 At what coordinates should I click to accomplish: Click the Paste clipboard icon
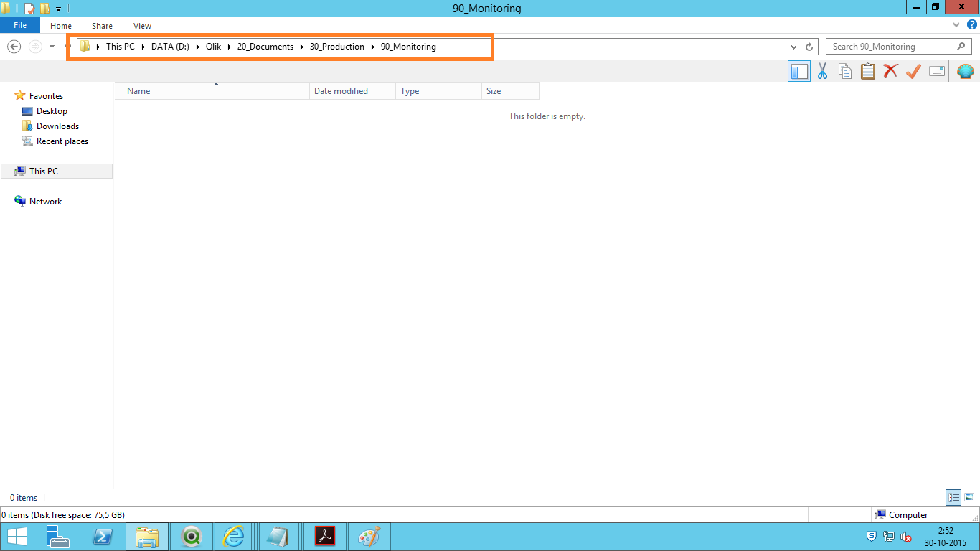click(x=868, y=71)
